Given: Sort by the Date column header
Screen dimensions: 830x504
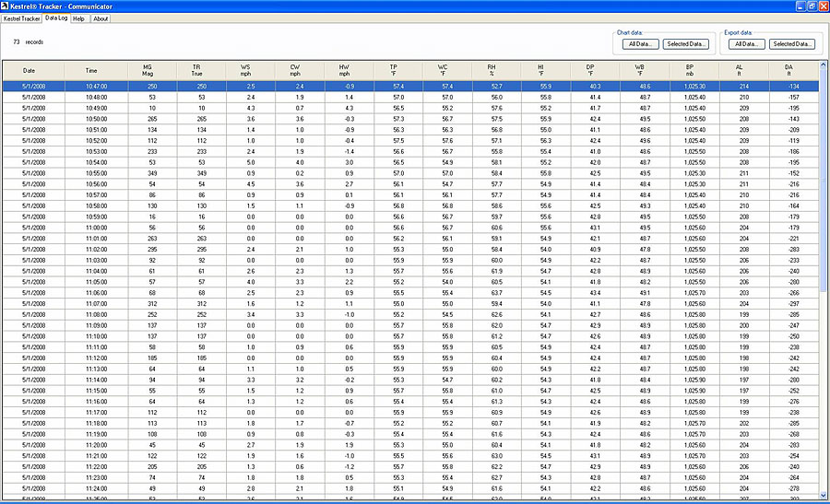Looking at the screenshot, I should point(34,70).
